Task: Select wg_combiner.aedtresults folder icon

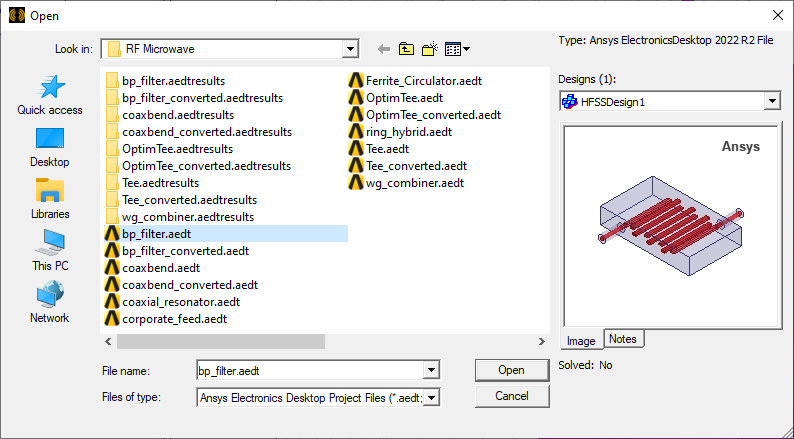Action: [x=112, y=217]
